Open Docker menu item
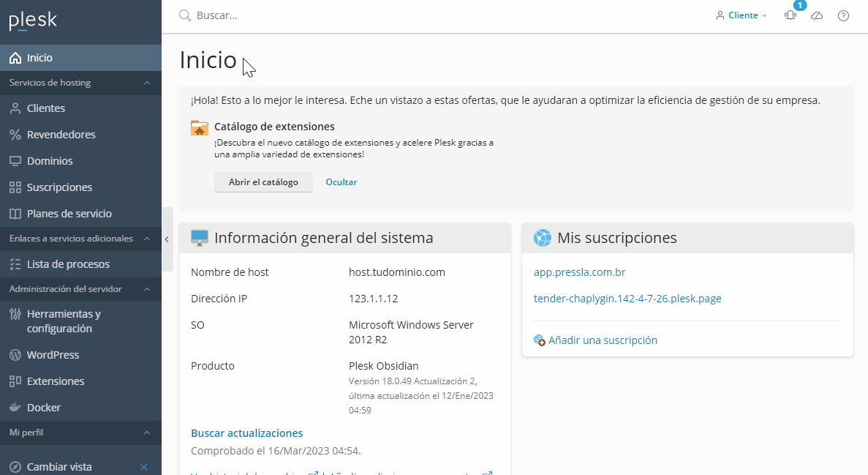Viewport: 868px width, 475px height. [x=81, y=408]
